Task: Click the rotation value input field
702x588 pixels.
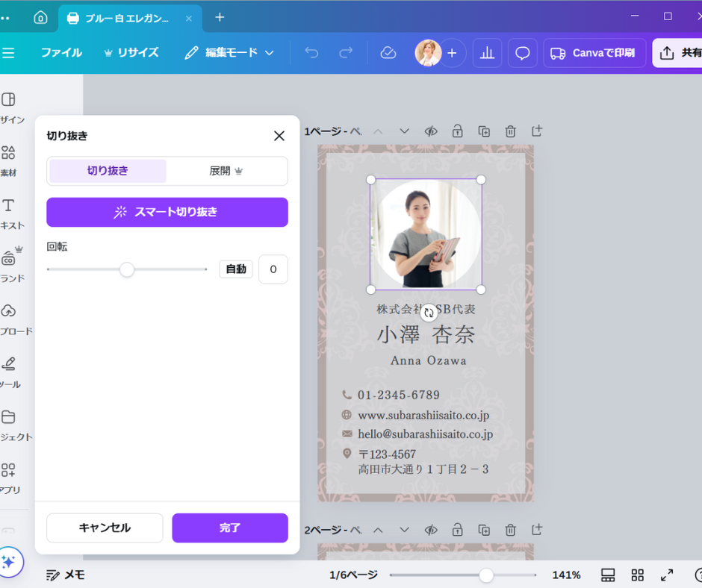Action: [x=273, y=269]
